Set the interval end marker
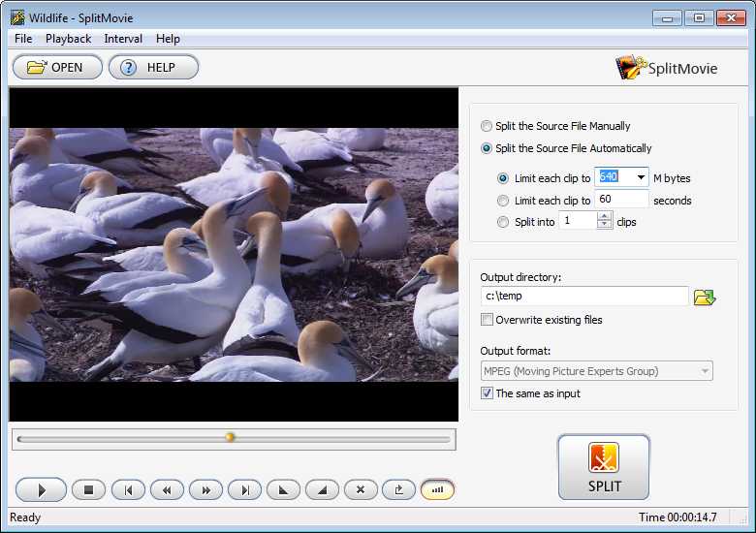The image size is (756, 533). 322,490
